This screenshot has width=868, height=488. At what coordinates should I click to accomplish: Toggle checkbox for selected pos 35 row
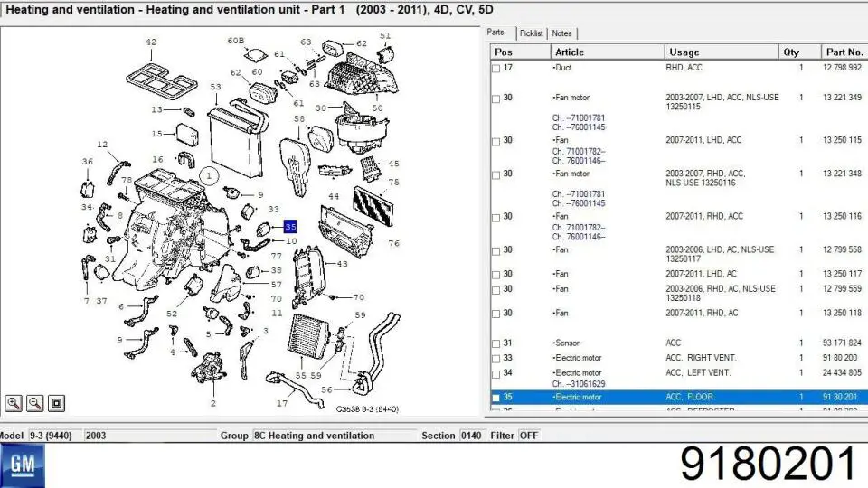[496, 398]
